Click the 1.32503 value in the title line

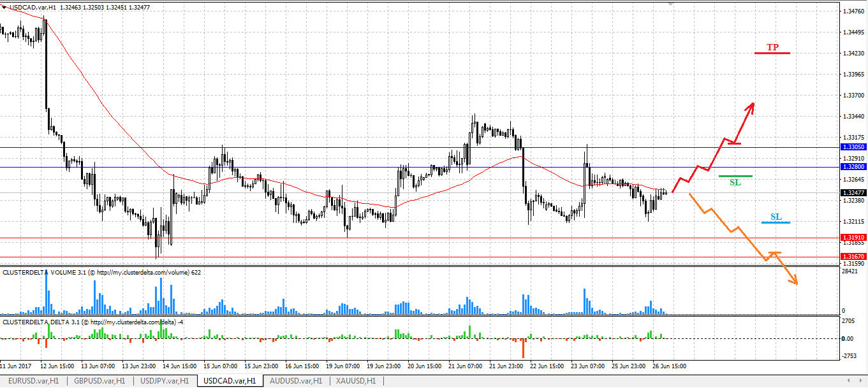tap(94, 8)
